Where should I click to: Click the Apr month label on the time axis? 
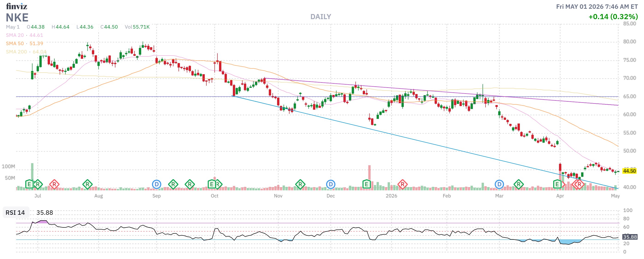click(x=560, y=196)
